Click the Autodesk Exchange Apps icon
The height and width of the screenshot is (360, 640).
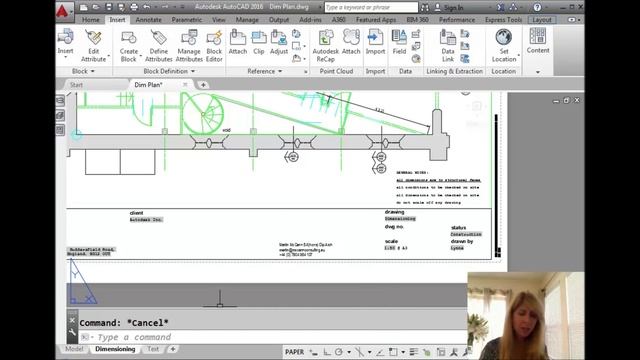(x=500, y=7)
